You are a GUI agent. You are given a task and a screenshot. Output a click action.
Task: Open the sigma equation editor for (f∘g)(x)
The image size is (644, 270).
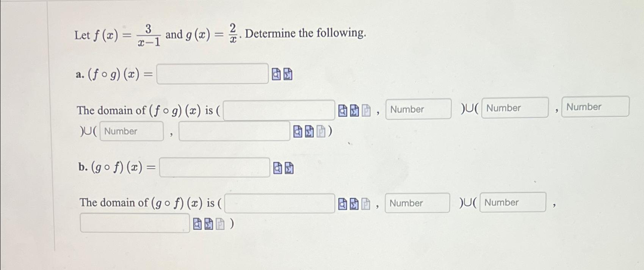pyautogui.click(x=289, y=75)
